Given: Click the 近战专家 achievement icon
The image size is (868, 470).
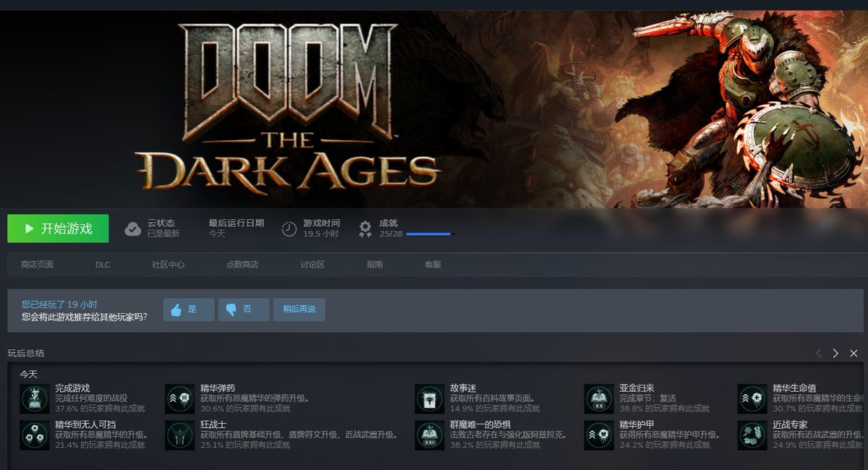Looking at the screenshot, I should tap(752, 435).
